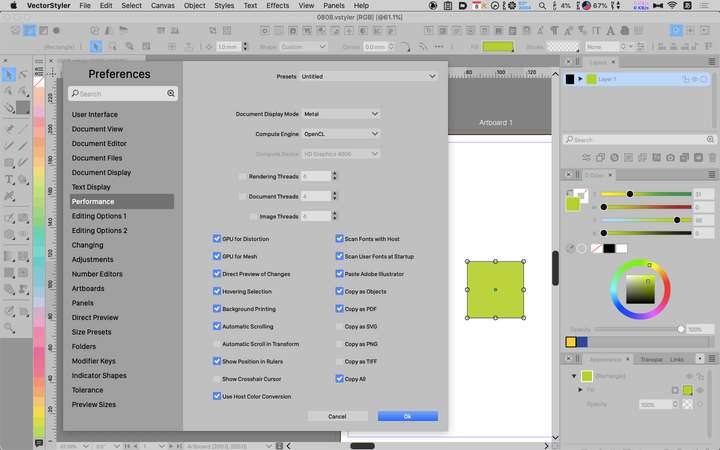The image size is (720, 450).
Task: Click the clock history icon in the Layers panel
Action: pyautogui.click(x=614, y=158)
